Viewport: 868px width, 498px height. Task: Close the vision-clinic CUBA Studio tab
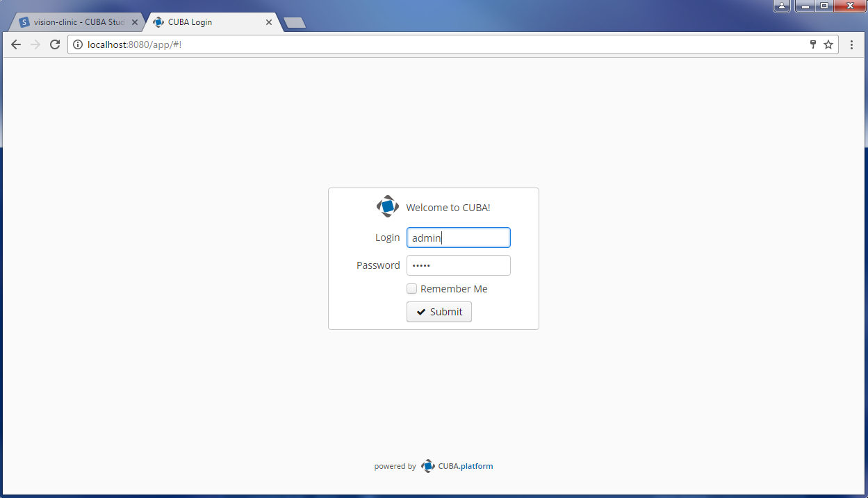point(135,22)
